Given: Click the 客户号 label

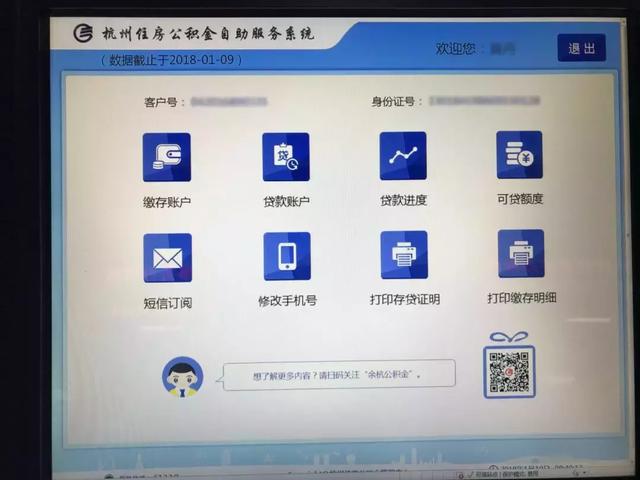Looking at the screenshot, I should point(164,102).
